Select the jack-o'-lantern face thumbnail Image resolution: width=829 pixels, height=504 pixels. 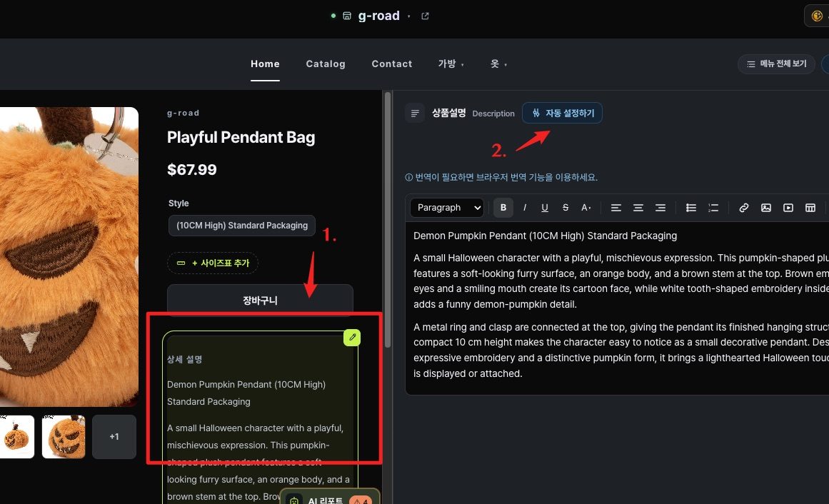click(x=64, y=437)
